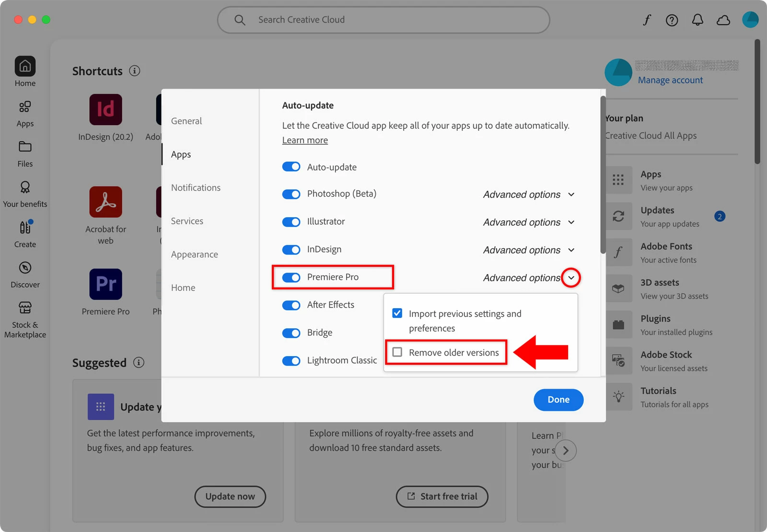Click the preferences dialog scrollbar

point(603,175)
